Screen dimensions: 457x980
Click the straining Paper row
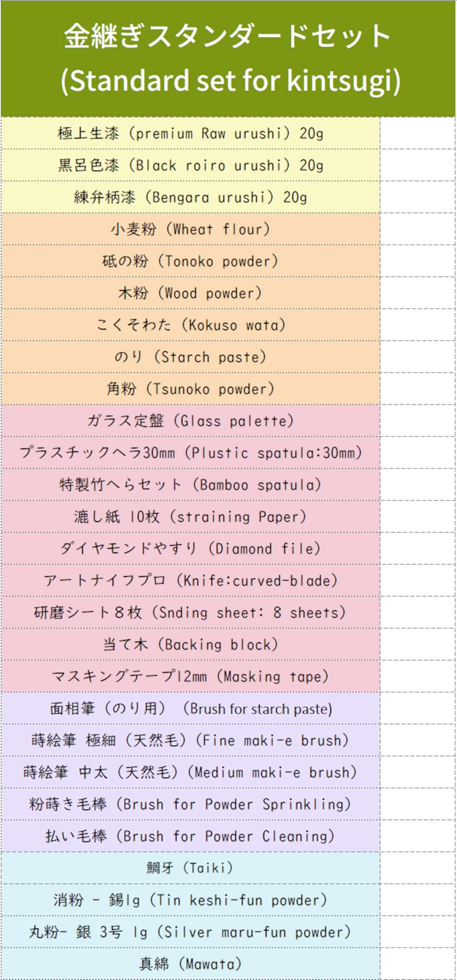click(190, 517)
